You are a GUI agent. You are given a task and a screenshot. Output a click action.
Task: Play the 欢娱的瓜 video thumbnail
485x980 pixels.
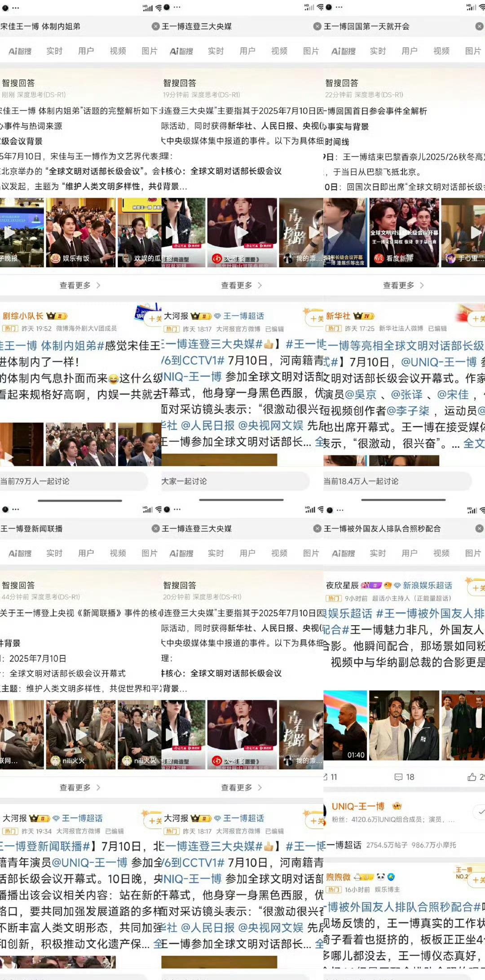pos(140,233)
